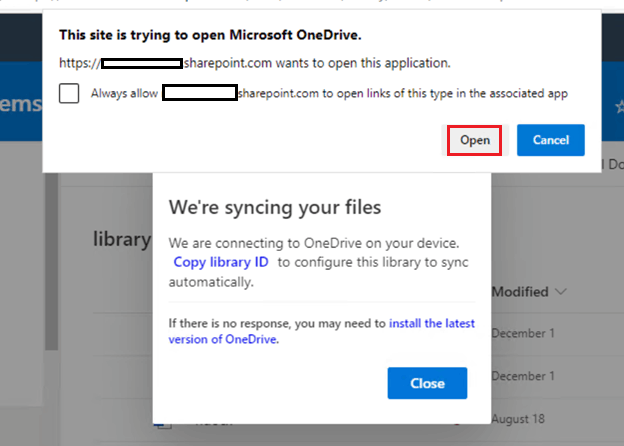Click the Open button in the dialog
The width and height of the screenshot is (624, 446).
[474, 140]
